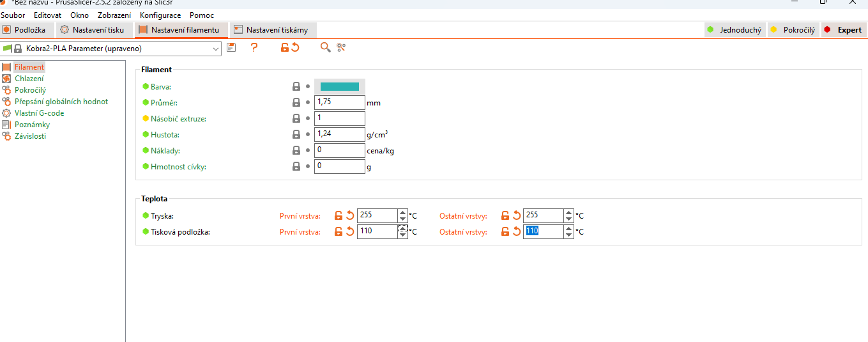Click the Hustota label
The width and height of the screenshot is (868, 342).
pyautogui.click(x=165, y=135)
